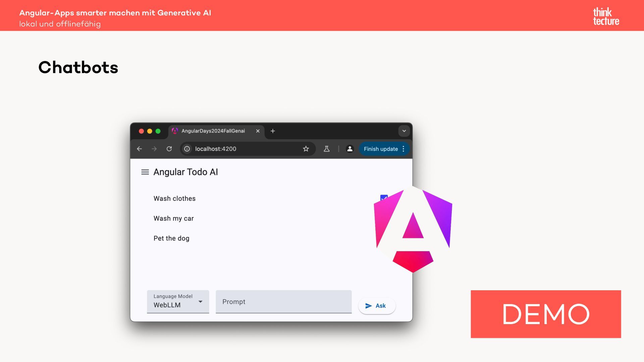Click the macOS green zoom window button
Screen dimensions: 644x362
pos(158,131)
